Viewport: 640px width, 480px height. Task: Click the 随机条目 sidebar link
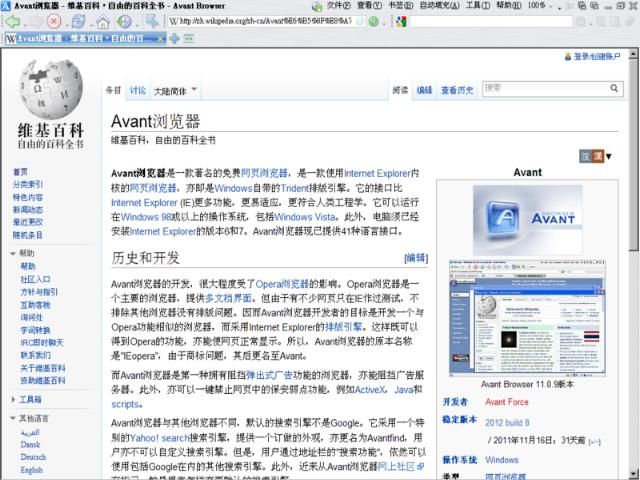28,235
